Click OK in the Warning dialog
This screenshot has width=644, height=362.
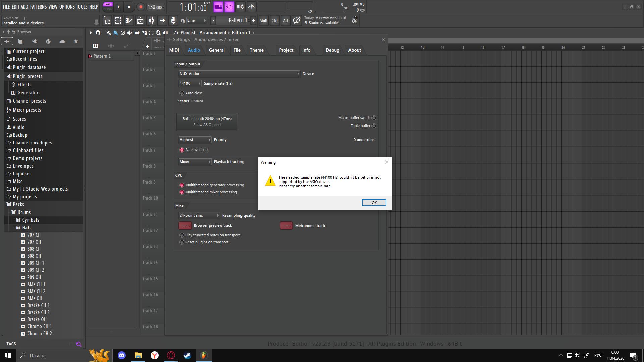374,203
